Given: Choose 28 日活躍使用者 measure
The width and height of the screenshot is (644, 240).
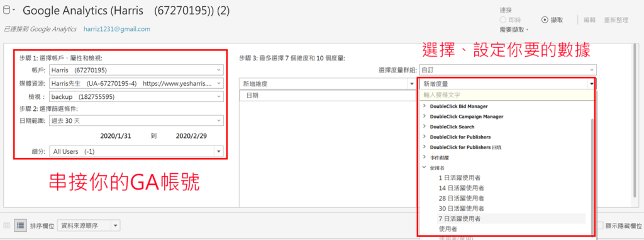Looking at the screenshot, I should (461, 198).
